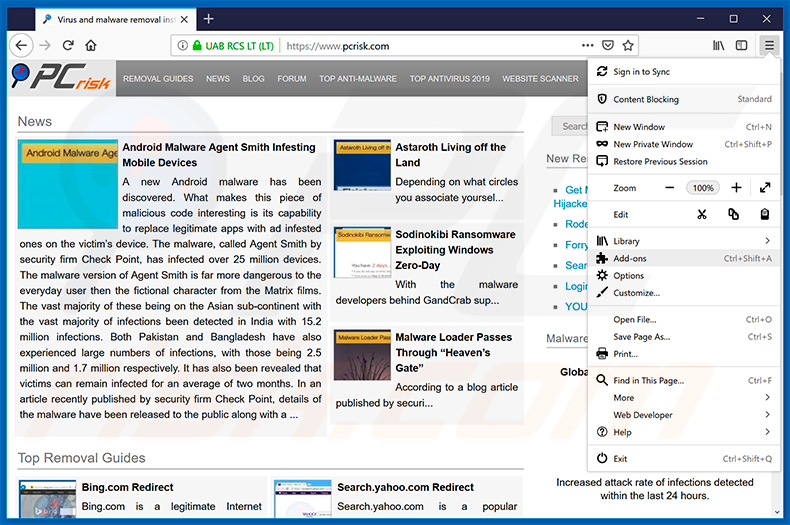Image resolution: width=790 pixels, height=525 pixels.
Task: Open a new tab with plus button
Action: (208, 18)
